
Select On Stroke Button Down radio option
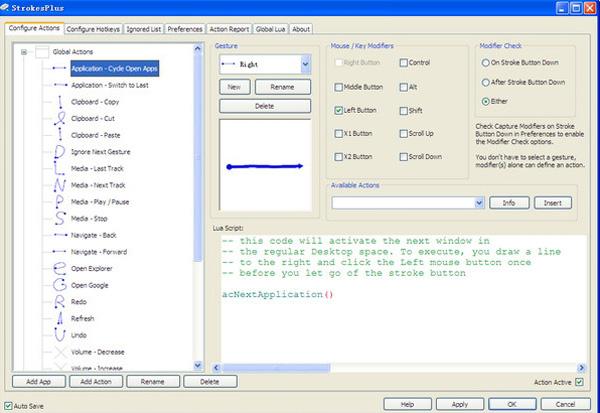[x=485, y=62]
